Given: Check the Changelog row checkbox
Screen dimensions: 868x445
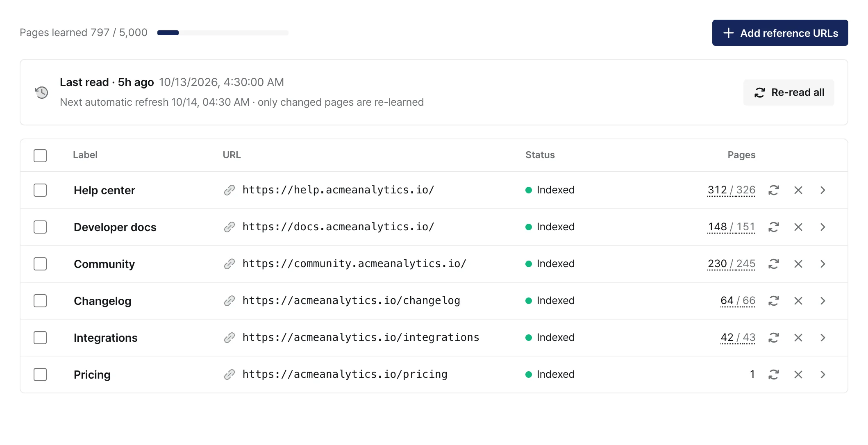Looking at the screenshot, I should [x=40, y=301].
